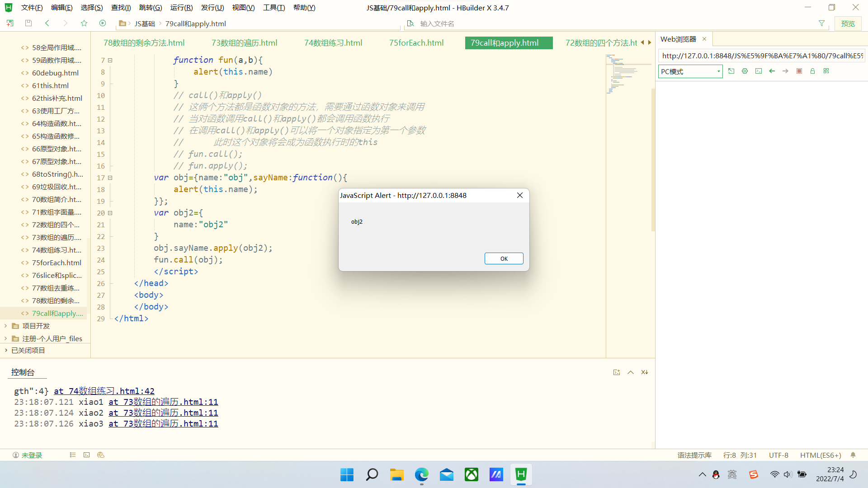
Task: Collapse code fold marker at line 17
Action: click(110, 178)
